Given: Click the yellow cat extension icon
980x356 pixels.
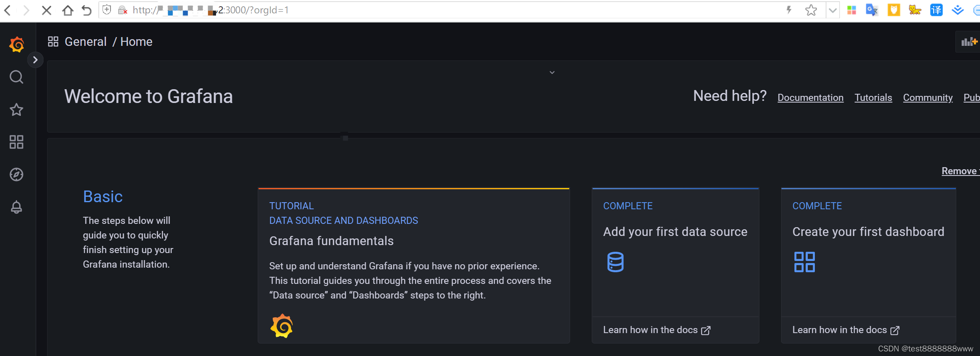Looking at the screenshot, I should click(x=915, y=10).
